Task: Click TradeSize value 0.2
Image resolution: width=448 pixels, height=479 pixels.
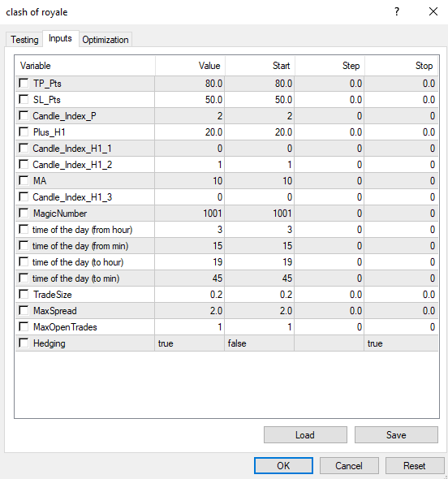Action: (x=190, y=295)
